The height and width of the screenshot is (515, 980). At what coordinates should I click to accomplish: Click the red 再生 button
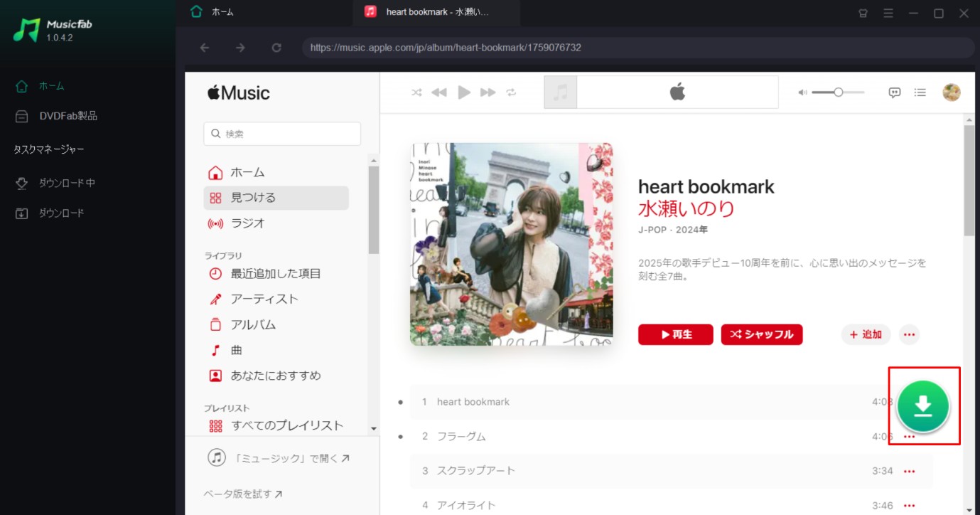point(675,334)
